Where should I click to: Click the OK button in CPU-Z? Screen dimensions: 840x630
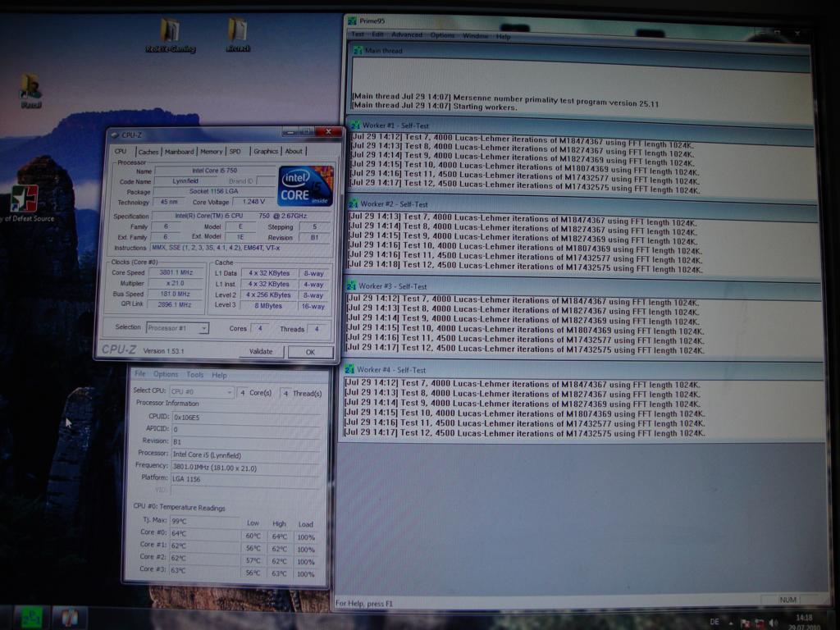(310, 352)
